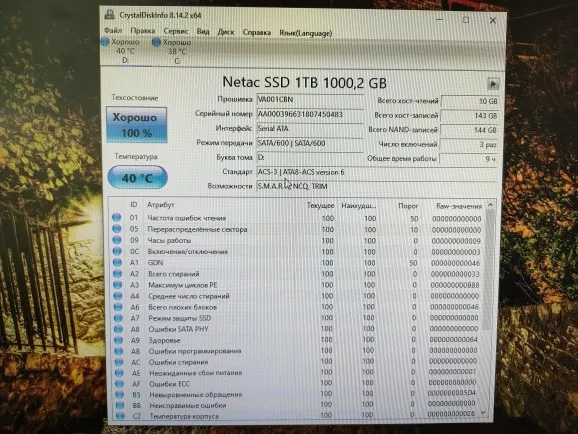Open the Файл menu
Image resolution: width=578 pixels, height=434 pixels.
tap(113, 30)
